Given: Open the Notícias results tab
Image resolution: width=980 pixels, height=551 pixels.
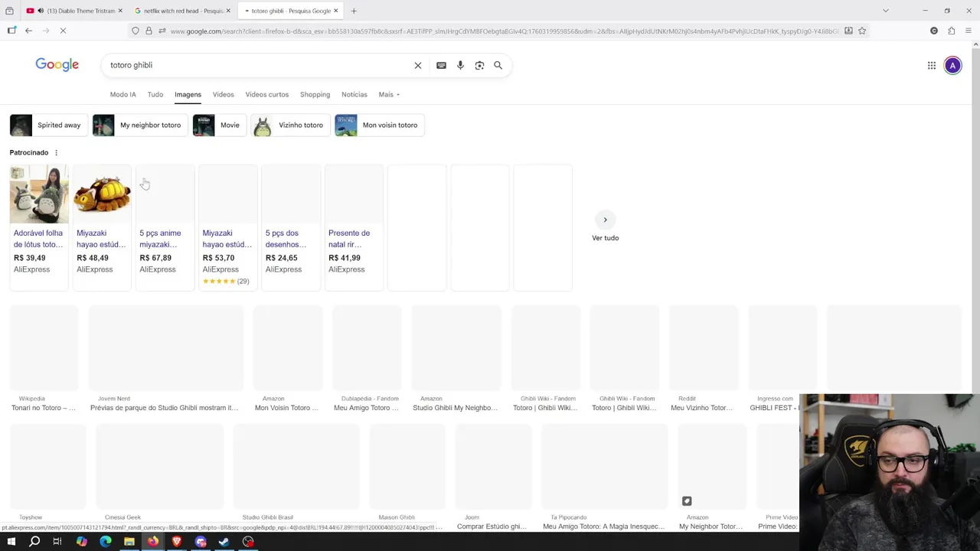Looking at the screenshot, I should click(x=354, y=94).
